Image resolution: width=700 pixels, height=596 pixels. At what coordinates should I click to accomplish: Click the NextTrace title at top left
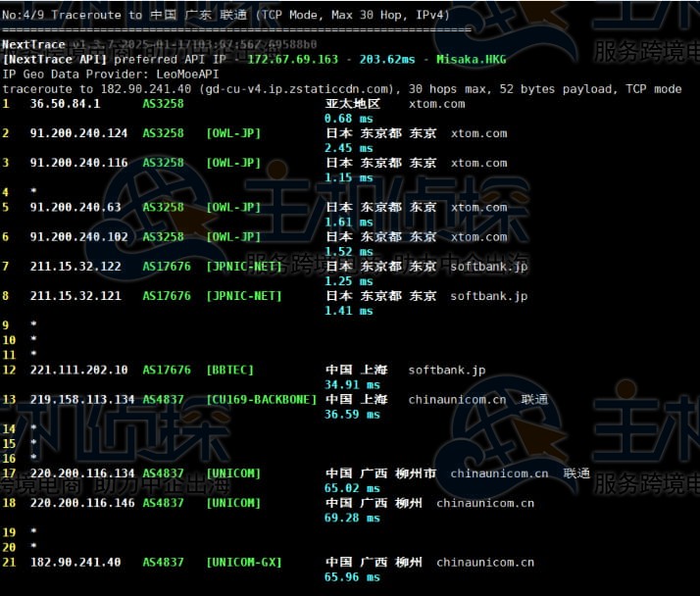(33, 45)
